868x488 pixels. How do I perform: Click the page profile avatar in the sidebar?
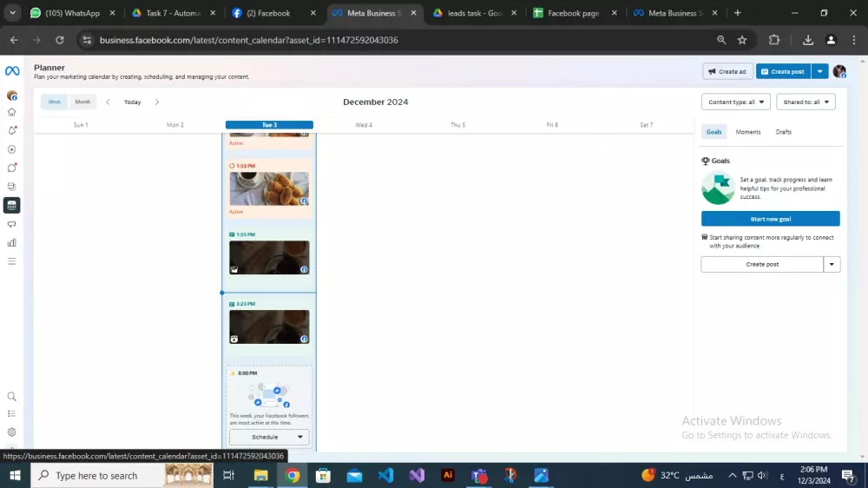click(x=11, y=96)
